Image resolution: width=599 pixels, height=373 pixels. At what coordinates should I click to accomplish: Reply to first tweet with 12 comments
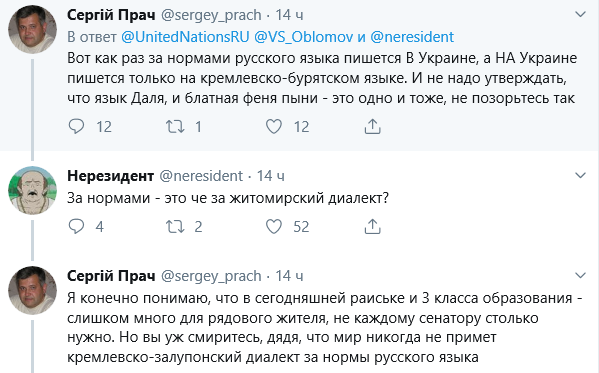(x=76, y=126)
